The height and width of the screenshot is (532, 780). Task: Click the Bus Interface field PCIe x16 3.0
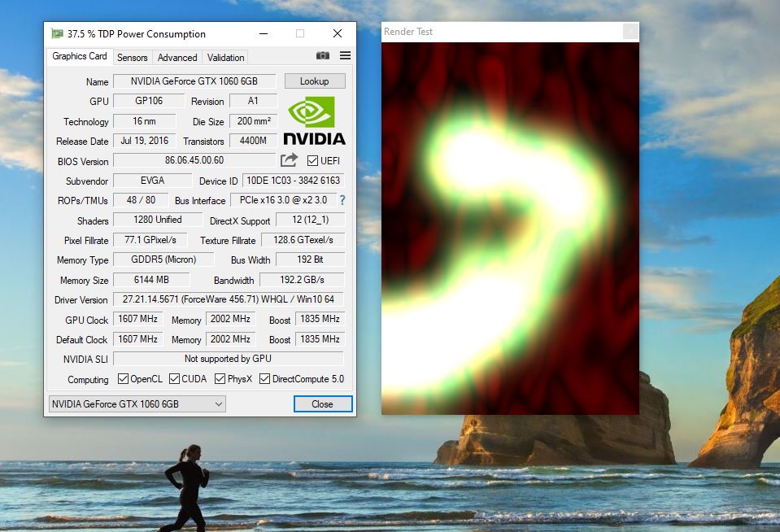coord(284,200)
